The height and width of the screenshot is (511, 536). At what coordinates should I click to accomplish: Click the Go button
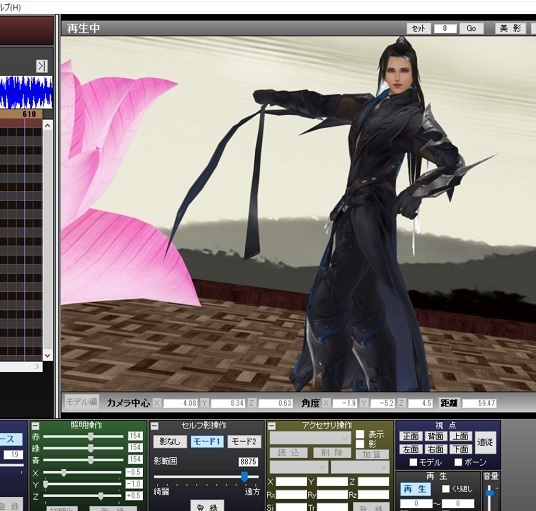coord(471,28)
